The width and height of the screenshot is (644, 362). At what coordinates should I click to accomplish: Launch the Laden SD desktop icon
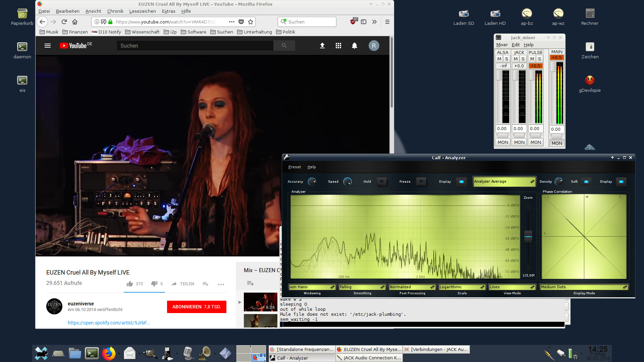(464, 17)
